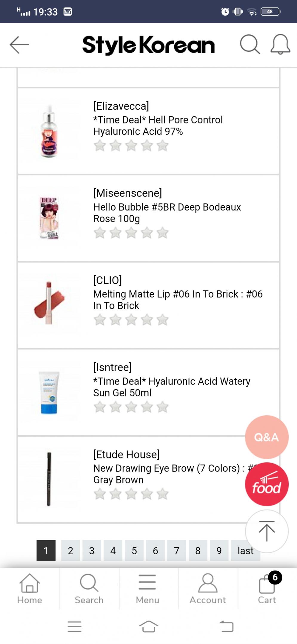Jump to page 5 of results
The height and width of the screenshot is (644, 297).
click(x=134, y=550)
